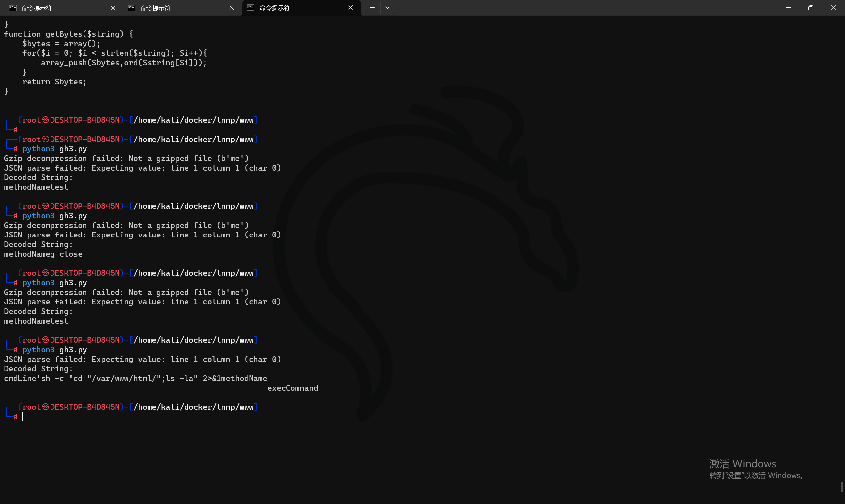Image resolution: width=845 pixels, height=504 pixels.
Task: Click the second tab's command prompt icon
Action: click(x=131, y=8)
